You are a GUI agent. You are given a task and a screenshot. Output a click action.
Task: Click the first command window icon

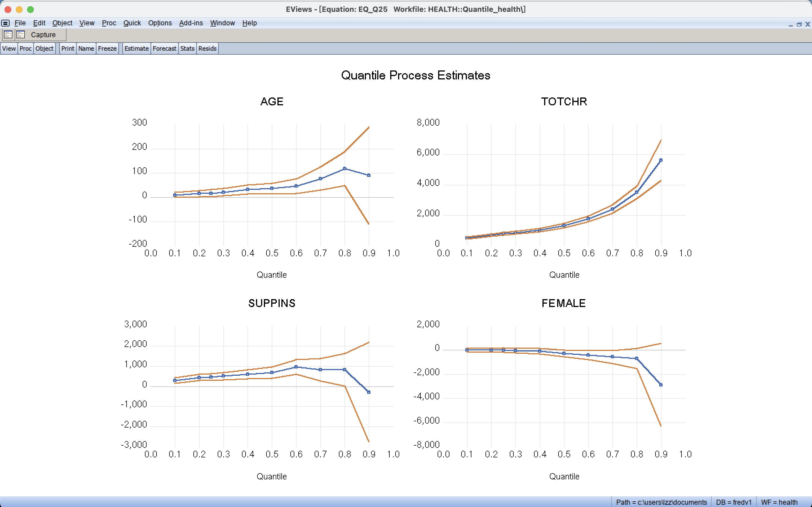tap(8, 35)
